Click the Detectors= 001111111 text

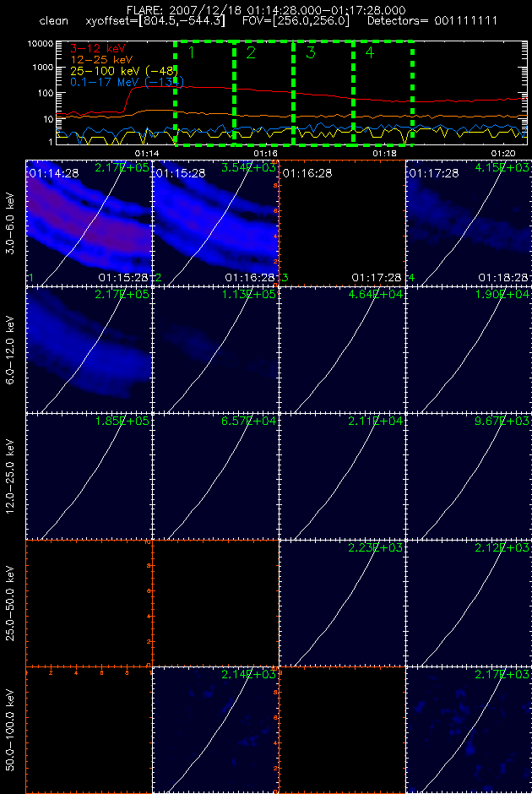click(432, 21)
